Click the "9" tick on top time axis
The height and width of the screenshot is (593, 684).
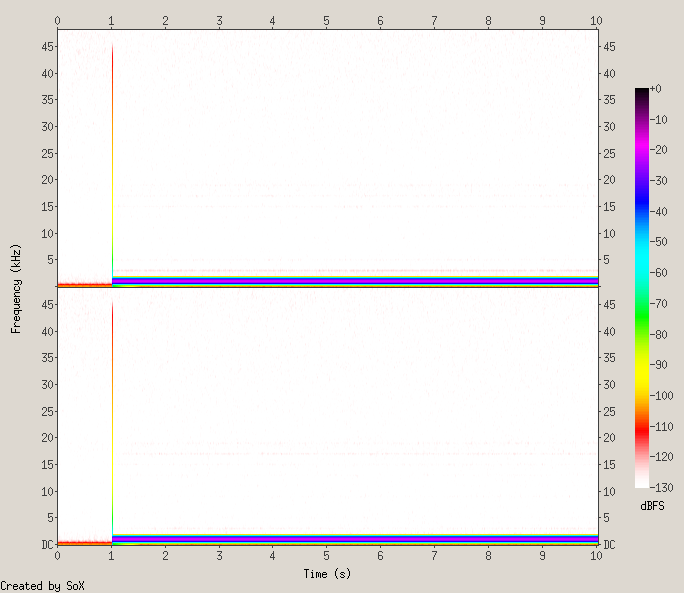(x=542, y=21)
